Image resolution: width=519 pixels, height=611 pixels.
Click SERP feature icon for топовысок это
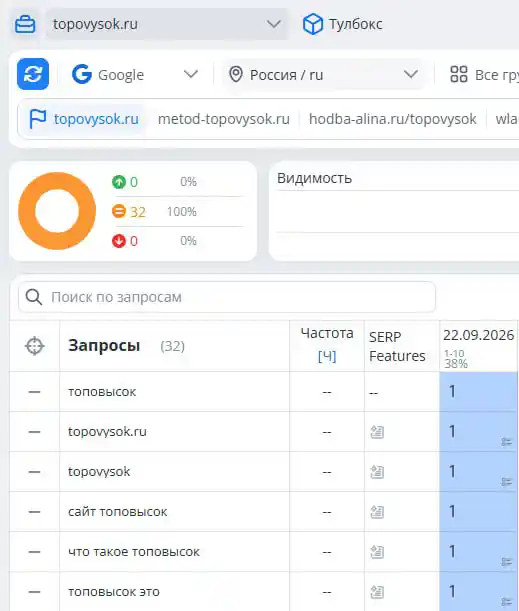tap(377, 592)
